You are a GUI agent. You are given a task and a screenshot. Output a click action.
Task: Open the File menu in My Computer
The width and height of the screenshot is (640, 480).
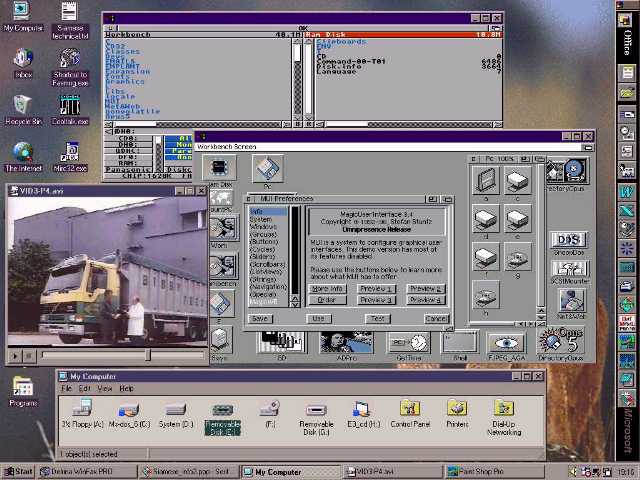[67, 388]
